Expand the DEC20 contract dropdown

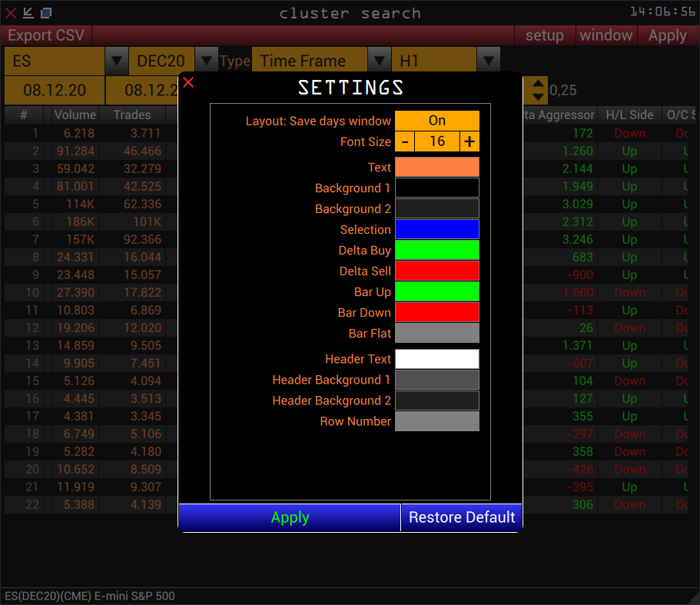pyautogui.click(x=206, y=59)
